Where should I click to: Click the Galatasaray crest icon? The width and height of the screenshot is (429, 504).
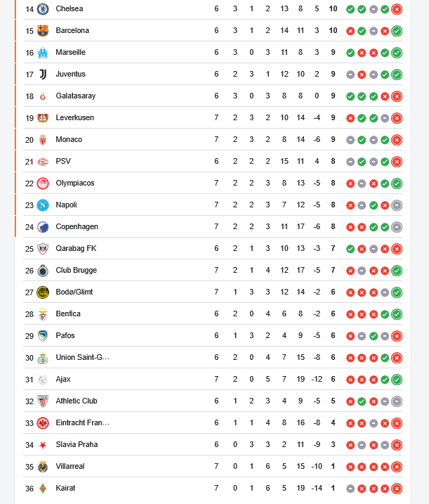coord(43,96)
